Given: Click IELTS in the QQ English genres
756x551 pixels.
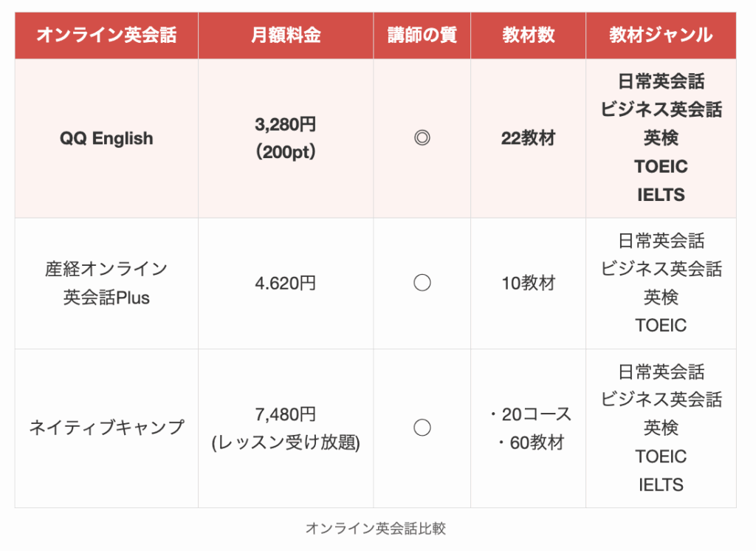Looking at the screenshot, I should click(x=661, y=195).
